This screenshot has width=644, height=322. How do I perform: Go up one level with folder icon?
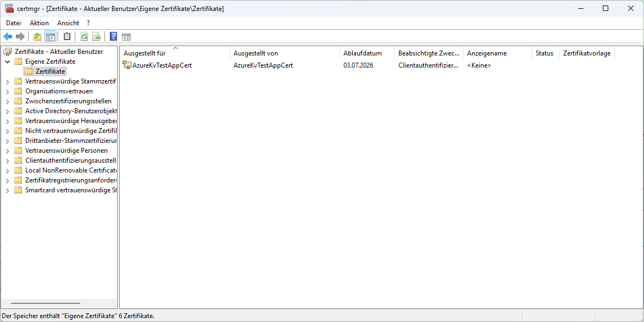37,37
